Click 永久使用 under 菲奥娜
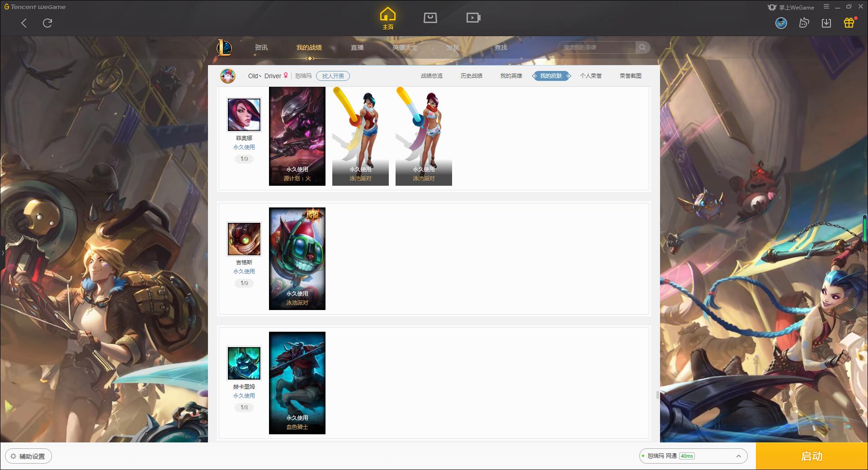868x470 pixels. pyautogui.click(x=244, y=147)
